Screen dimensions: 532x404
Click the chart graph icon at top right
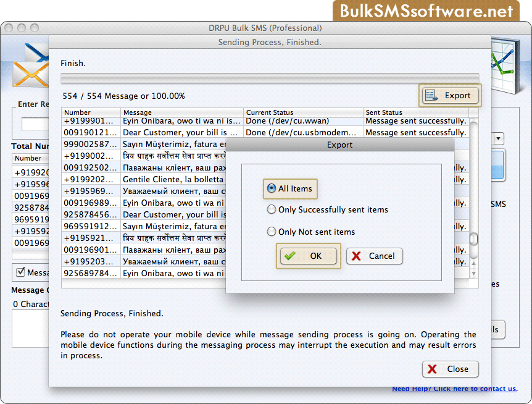pos(505,66)
